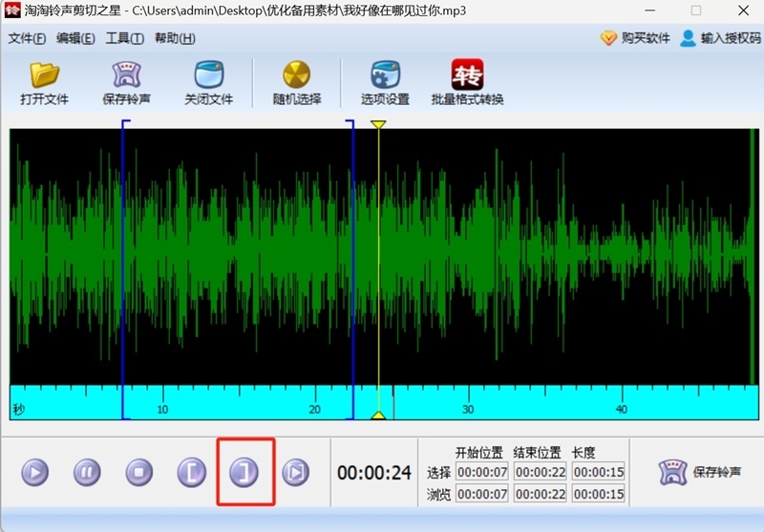Click the 浏览 长度 field 00:00:15
The width and height of the screenshot is (764, 532).
point(599,494)
